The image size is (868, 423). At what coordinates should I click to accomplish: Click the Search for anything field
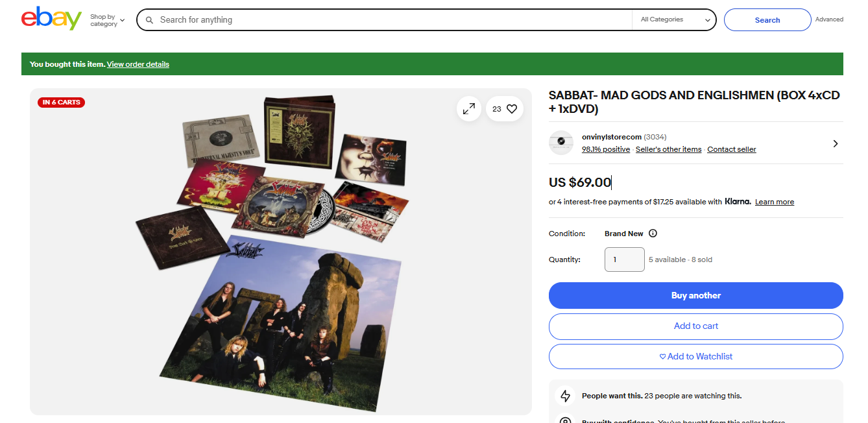coord(389,20)
